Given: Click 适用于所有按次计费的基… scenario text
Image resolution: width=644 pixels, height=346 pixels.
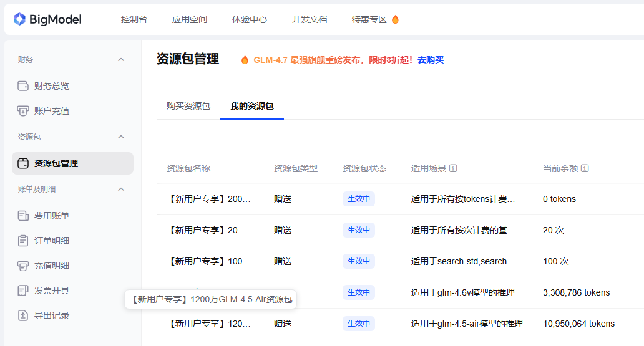Looking at the screenshot, I should tap(463, 230).
